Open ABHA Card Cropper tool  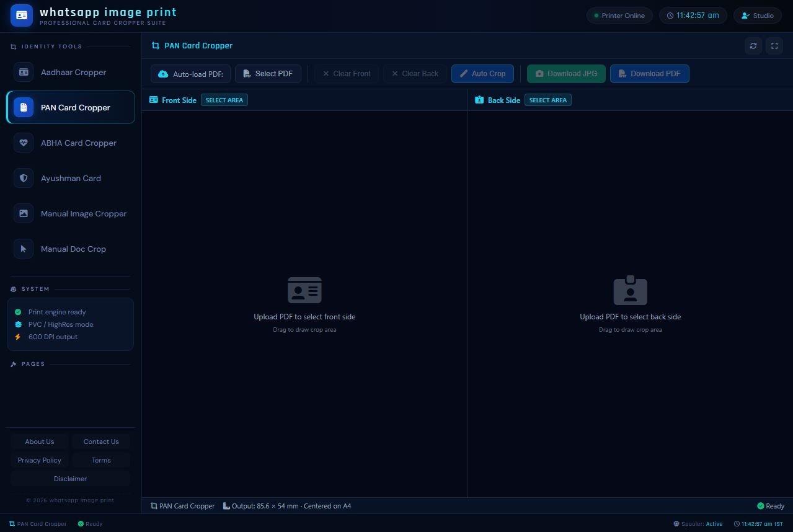pyautogui.click(x=70, y=143)
